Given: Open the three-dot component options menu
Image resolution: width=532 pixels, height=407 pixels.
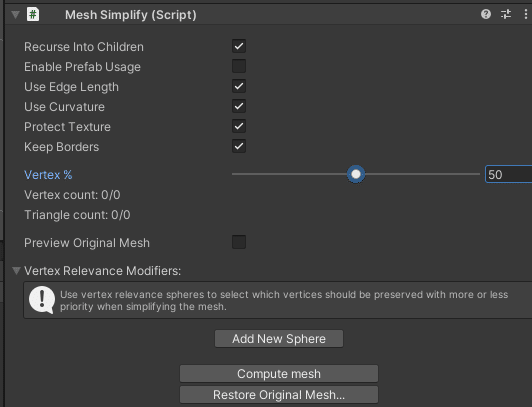Looking at the screenshot, I should click(x=526, y=14).
